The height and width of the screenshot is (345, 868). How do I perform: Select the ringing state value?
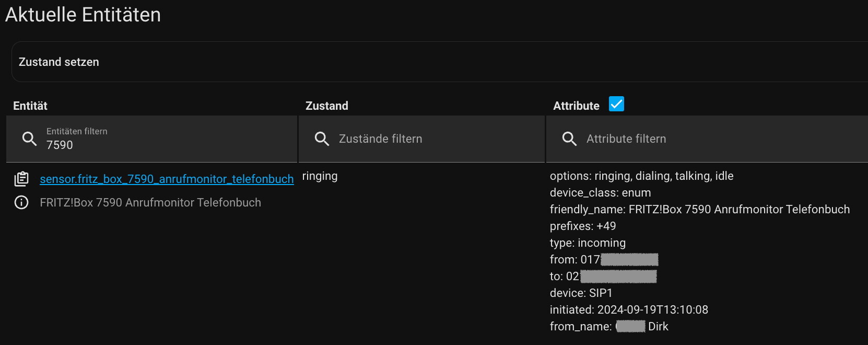tap(320, 176)
